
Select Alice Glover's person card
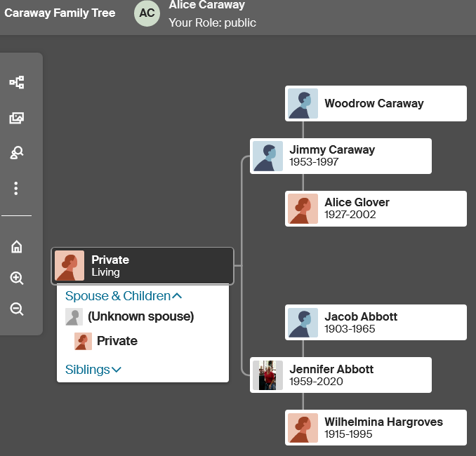[376, 209]
